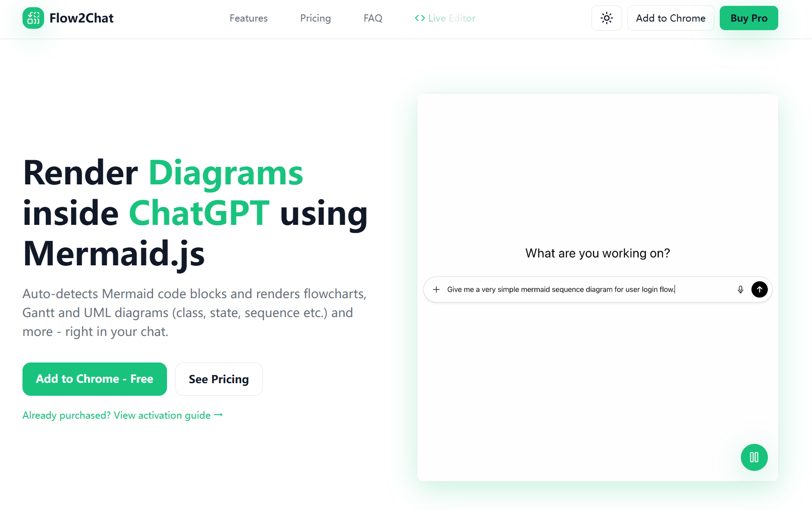Open the Features section from navigation

248,18
